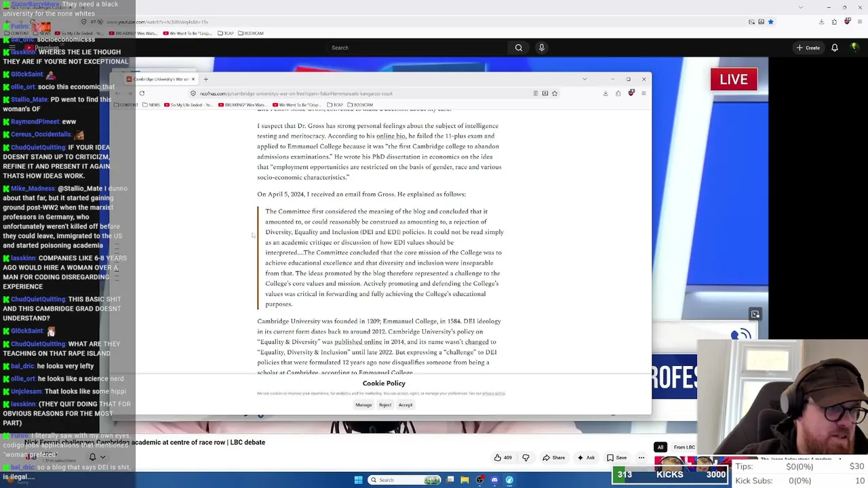The height and width of the screenshot is (488, 868).
Task: Select the Cambridge University's War tab
Action: coord(161,79)
